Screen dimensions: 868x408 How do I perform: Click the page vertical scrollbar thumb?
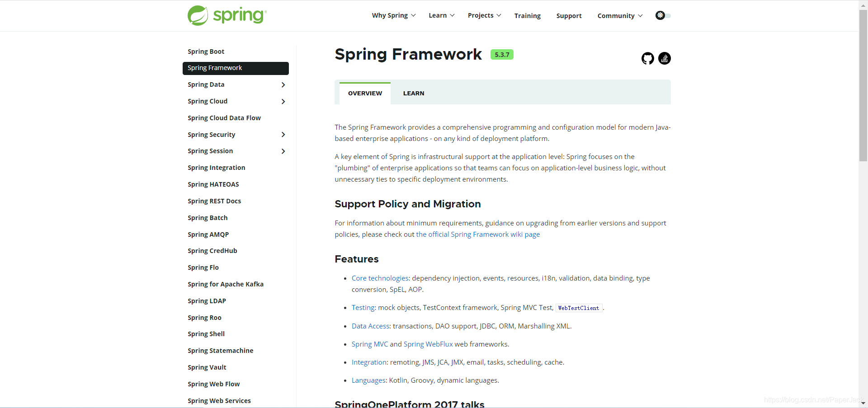pyautogui.click(x=863, y=86)
